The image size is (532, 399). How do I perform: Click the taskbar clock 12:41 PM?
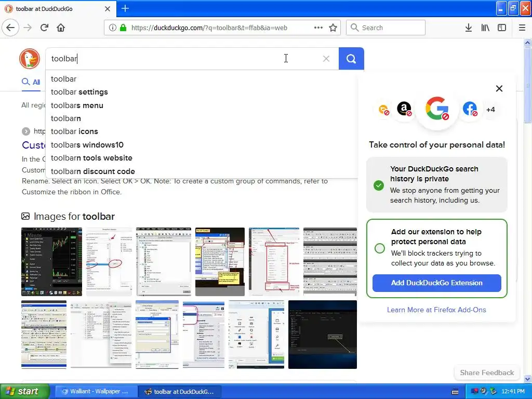513,392
